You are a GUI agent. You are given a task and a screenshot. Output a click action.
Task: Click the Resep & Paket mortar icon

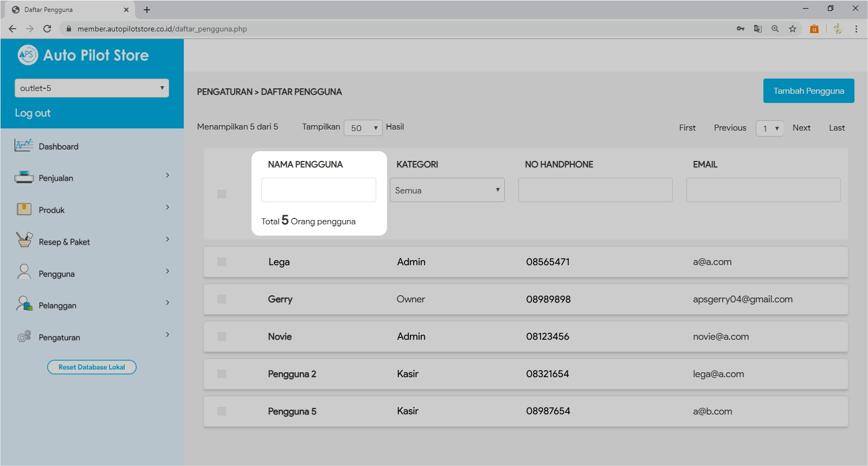pos(24,240)
